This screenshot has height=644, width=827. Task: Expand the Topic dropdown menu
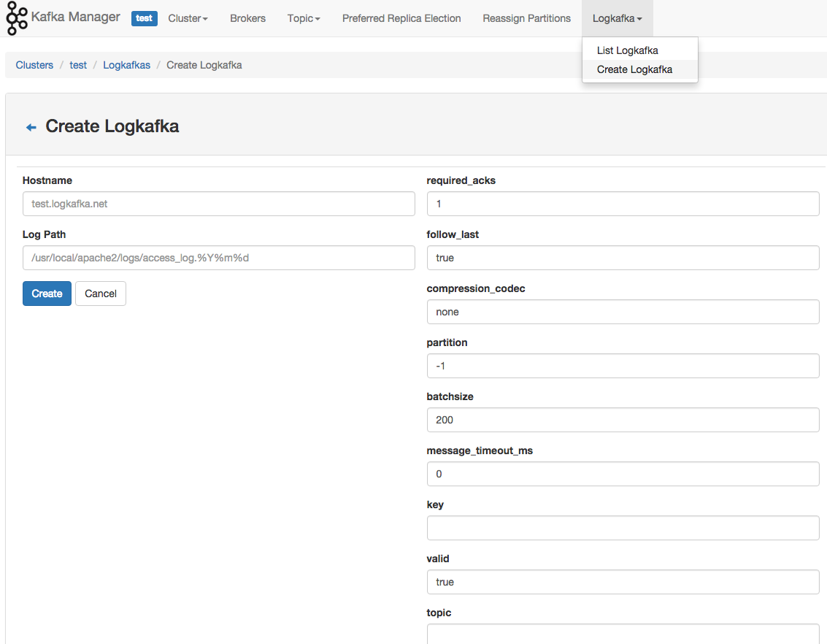click(x=303, y=18)
